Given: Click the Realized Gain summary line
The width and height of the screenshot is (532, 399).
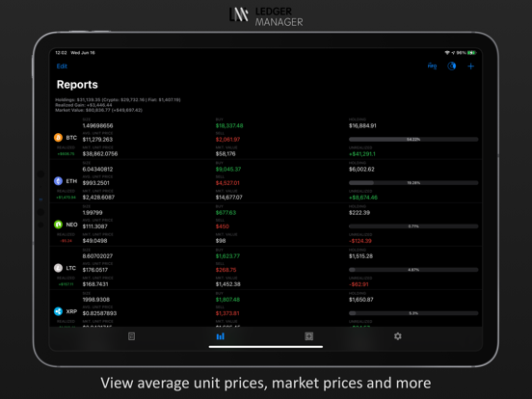Looking at the screenshot, I should point(84,105).
